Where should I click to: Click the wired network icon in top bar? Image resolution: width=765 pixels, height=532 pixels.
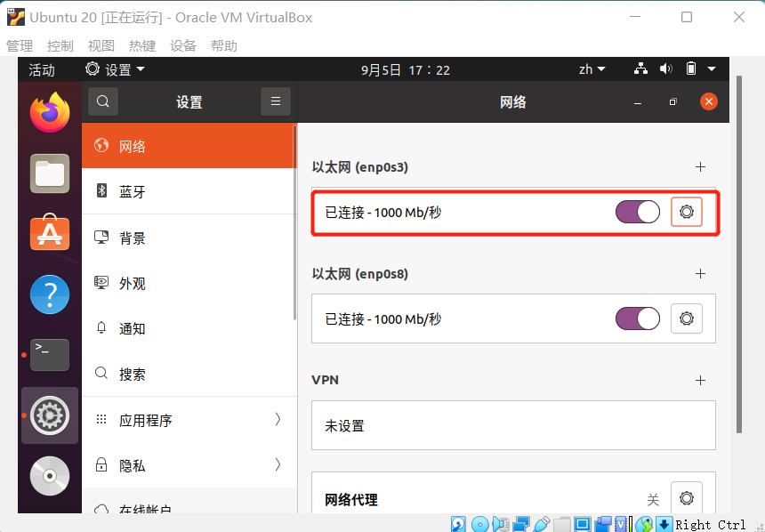[x=640, y=69]
